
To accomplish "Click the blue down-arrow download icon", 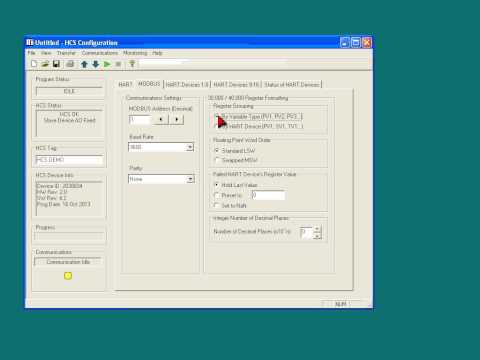I will (96, 64).
